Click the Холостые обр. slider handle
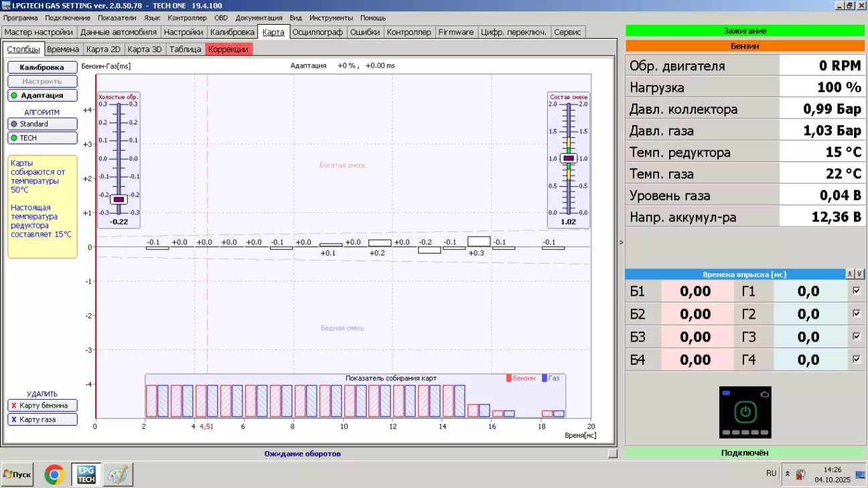Viewport: 868px width, 488px height. pyautogui.click(x=119, y=199)
